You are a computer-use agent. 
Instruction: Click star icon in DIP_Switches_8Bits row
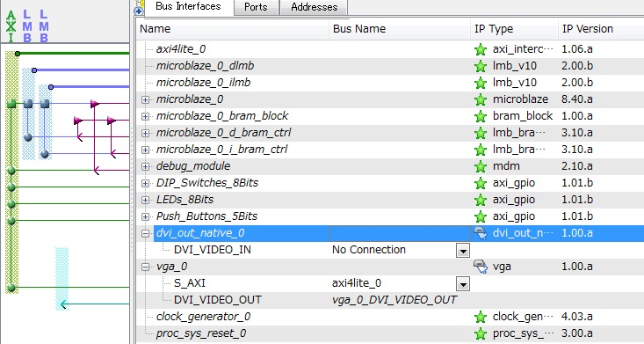pyautogui.click(x=480, y=183)
